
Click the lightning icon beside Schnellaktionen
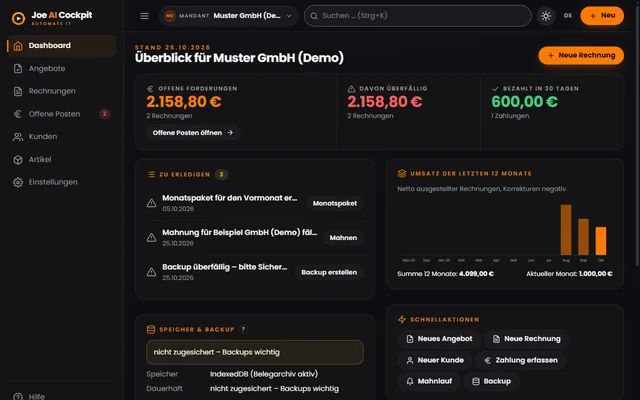pos(402,320)
